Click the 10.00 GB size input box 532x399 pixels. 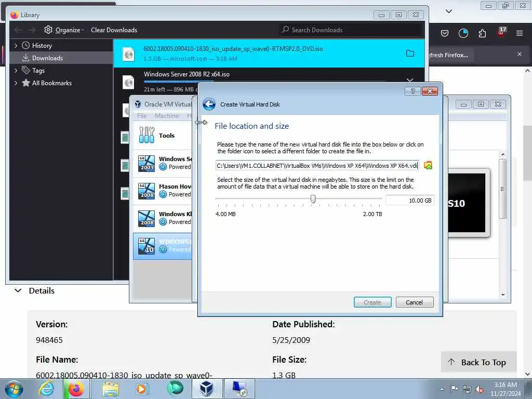click(409, 201)
